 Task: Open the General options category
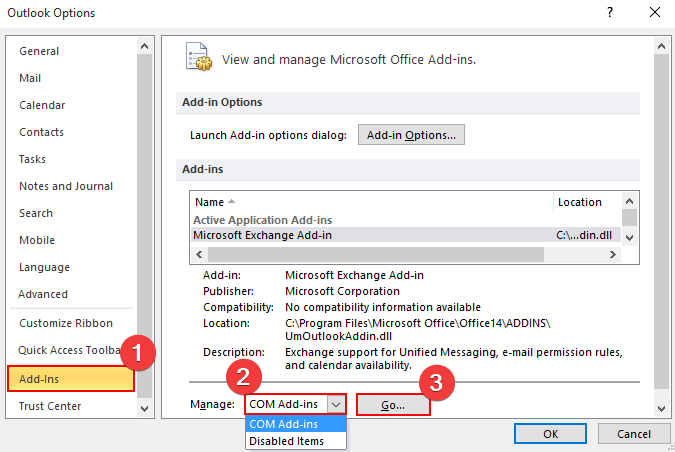[39, 51]
